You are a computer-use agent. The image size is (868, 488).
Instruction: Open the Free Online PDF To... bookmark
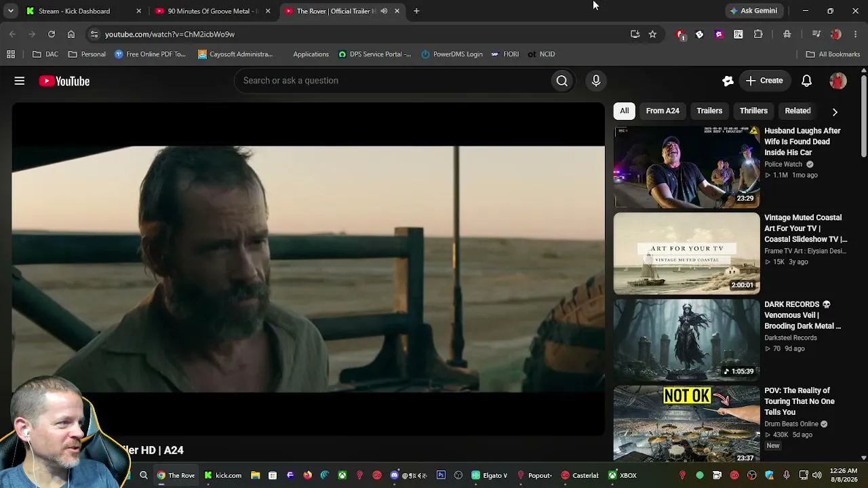click(150, 54)
